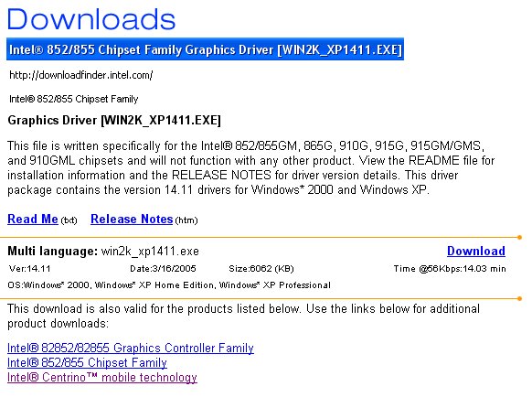Click the win2k_xp1411.exe file name
The image size is (532, 397).
150,252
